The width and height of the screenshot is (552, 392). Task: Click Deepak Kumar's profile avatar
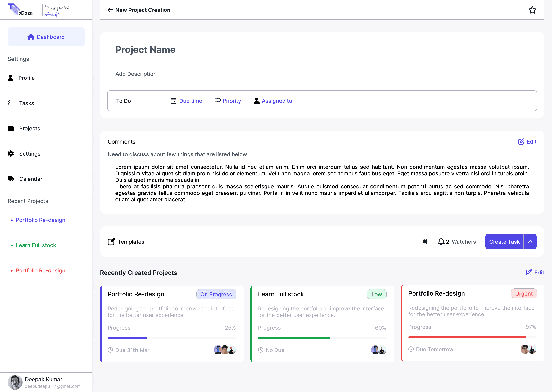coord(15,382)
